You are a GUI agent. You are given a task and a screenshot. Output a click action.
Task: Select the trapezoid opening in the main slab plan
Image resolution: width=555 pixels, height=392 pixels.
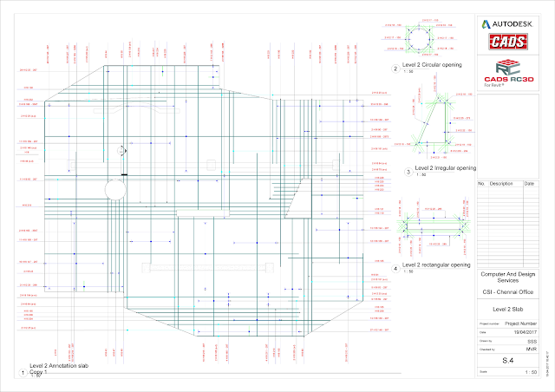click(299, 198)
